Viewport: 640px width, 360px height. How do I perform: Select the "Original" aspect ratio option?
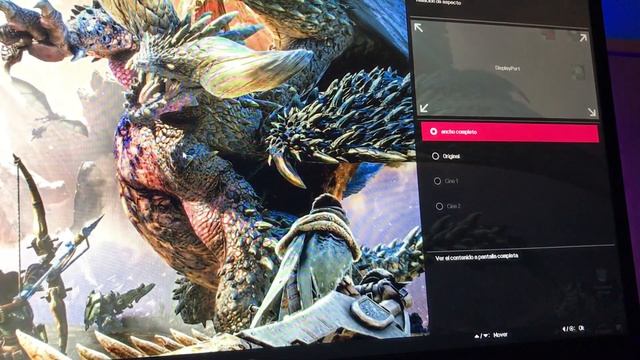[x=446, y=156]
